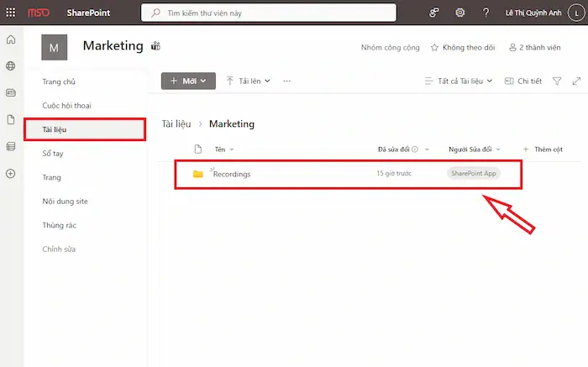Open My sites globe icon
This screenshot has width=588, height=367.
[11, 66]
